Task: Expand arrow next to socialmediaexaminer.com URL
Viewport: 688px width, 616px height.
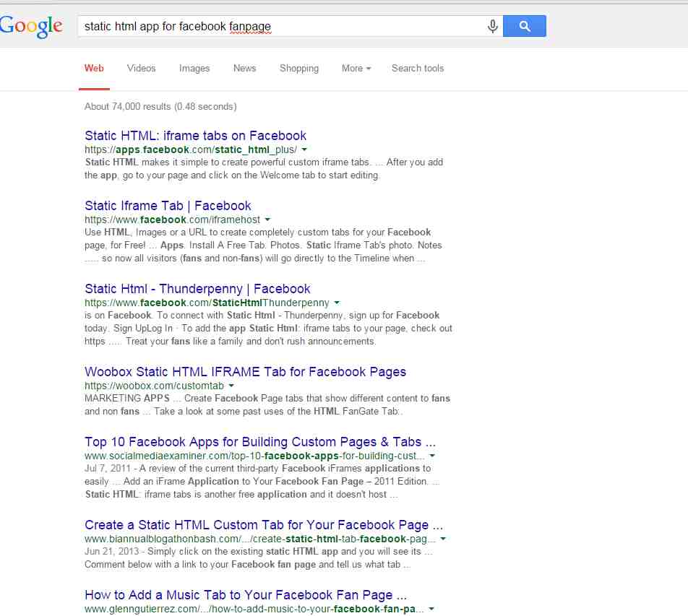Action: (432, 456)
